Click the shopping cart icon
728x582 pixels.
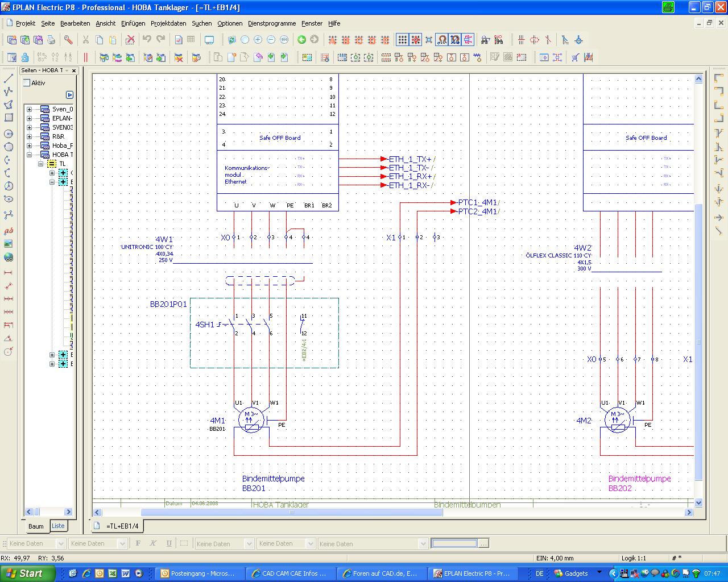pos(575,57)
